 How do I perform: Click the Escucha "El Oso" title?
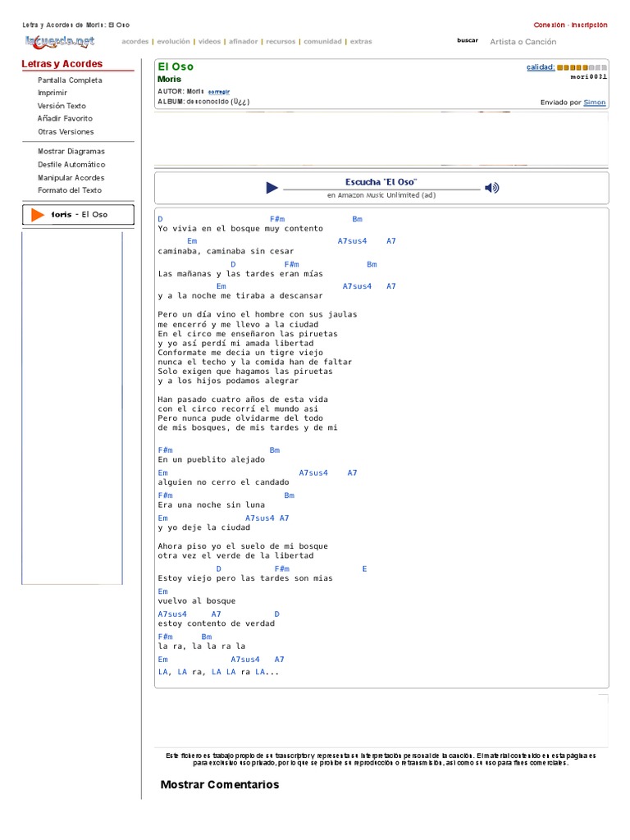click(x=381, y=182)
